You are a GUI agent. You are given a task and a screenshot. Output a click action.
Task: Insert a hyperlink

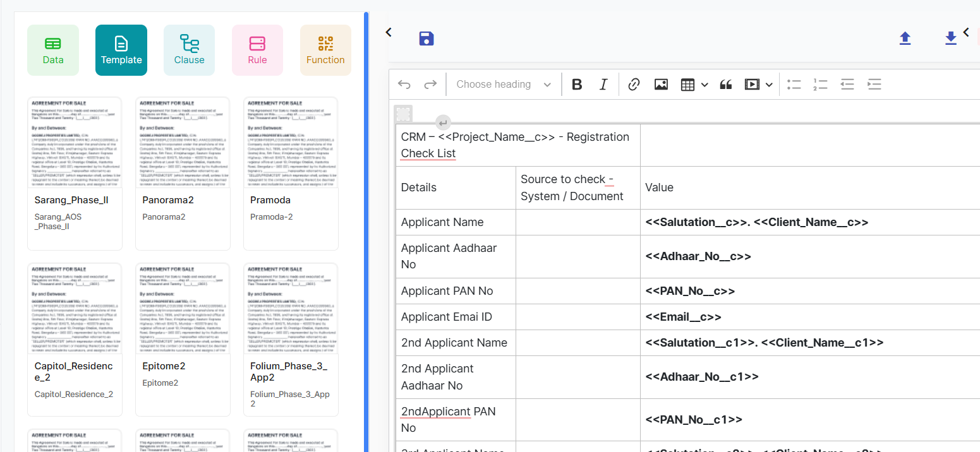coord(634,85)
